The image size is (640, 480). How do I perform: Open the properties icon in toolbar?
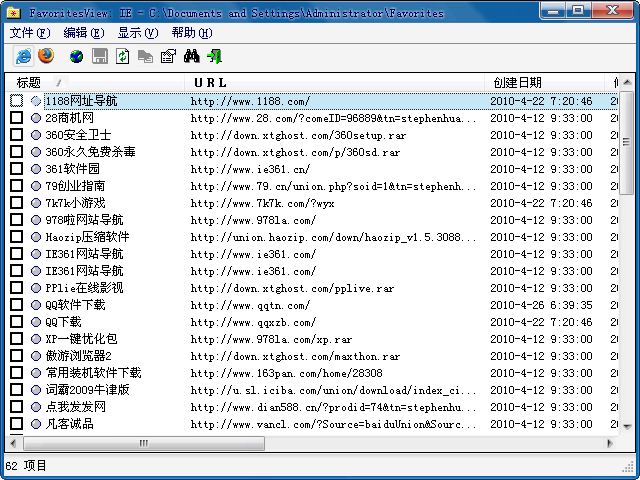(168, 56)
